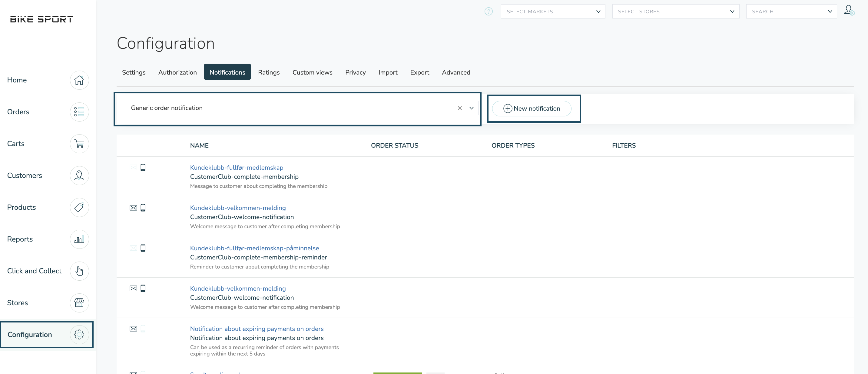The width and height of the screenshot is (868, 374).
Task: Open Click and Collect hand icon
Action: pos(79,271)
